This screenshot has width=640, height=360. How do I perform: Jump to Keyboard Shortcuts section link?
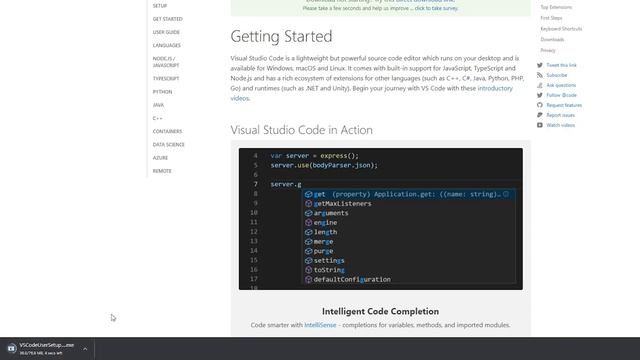pyautogui.click(x=561, y=29)
